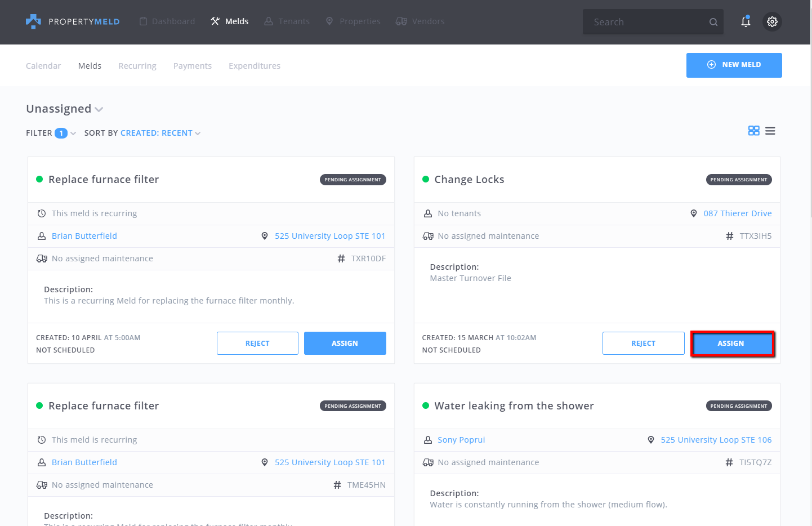Click the Tenants person icon
This screenshot has height=526, width=812.
tap(269, 21)
